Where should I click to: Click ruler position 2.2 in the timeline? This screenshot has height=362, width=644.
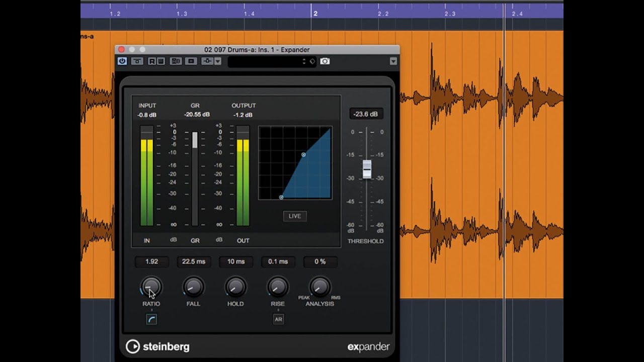coord(383,14)
